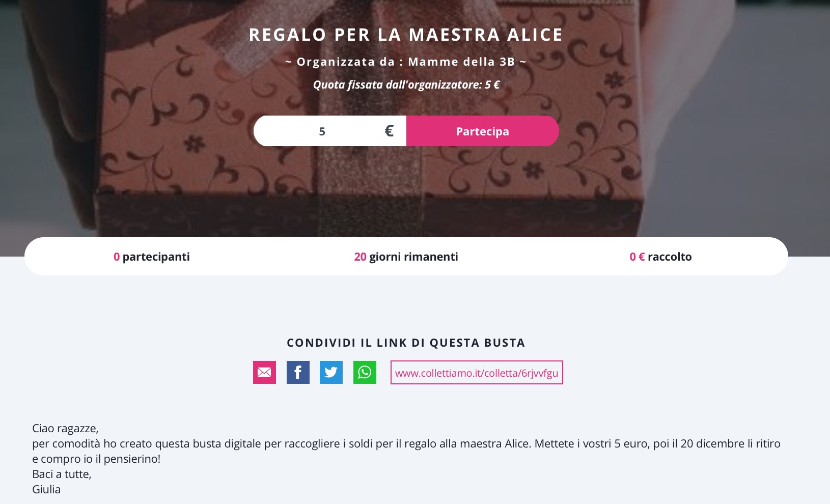Click the paragraph starting per comodità

[406, 451]
